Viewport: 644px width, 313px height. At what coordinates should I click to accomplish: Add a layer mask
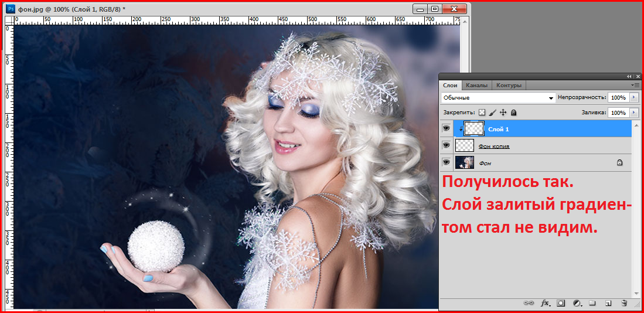[x=561, y=303]
